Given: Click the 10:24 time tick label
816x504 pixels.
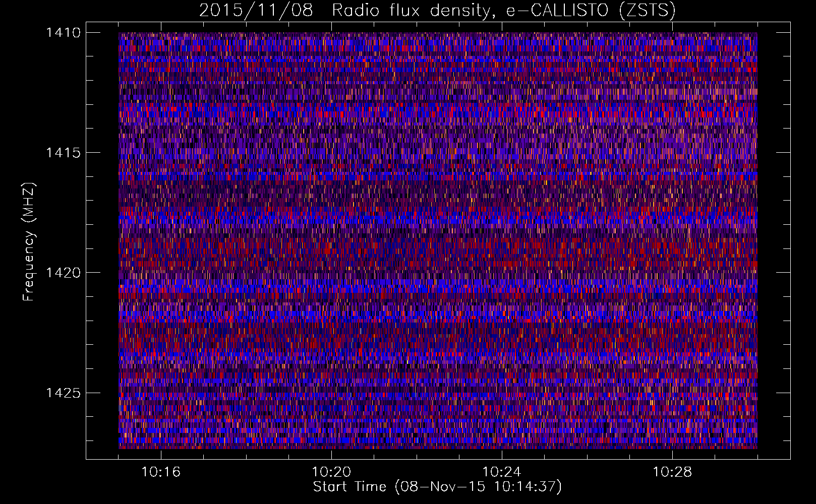Looking at the screenshot, I should tap(502, 472).
